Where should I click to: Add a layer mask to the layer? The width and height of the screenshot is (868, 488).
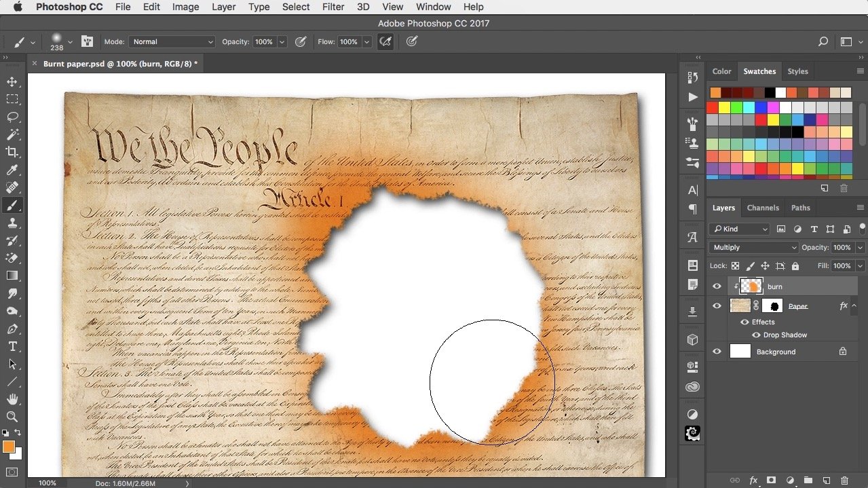[771, 480]
